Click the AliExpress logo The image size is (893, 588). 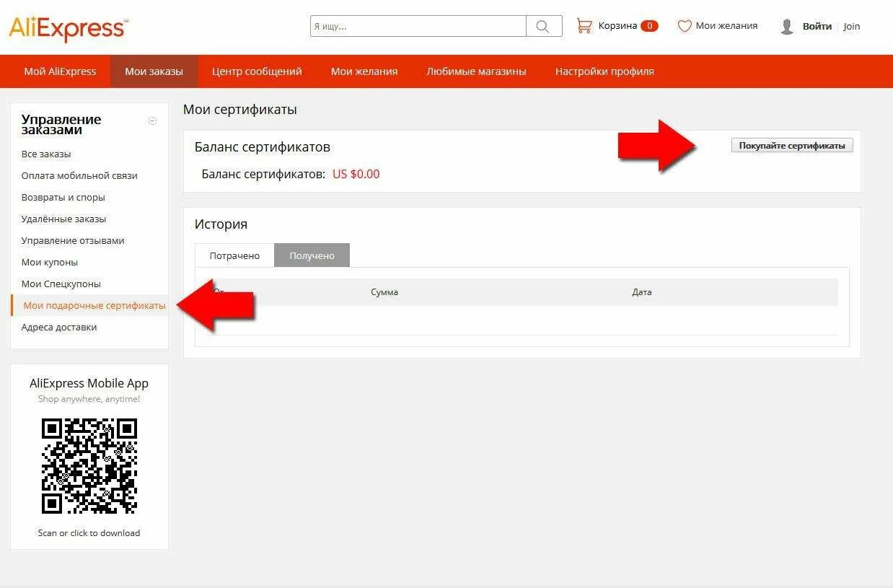(x=69, y=29)
